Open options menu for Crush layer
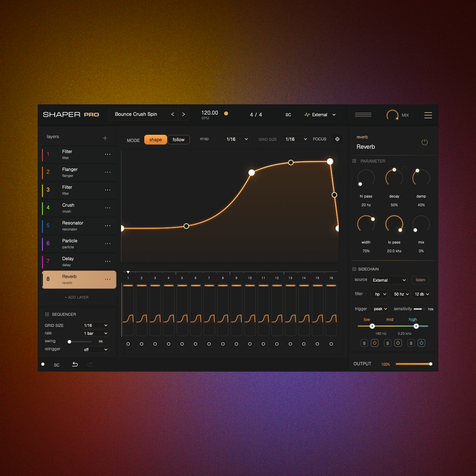The width and height of the screenshot is (476, 476). pos(108,208)
